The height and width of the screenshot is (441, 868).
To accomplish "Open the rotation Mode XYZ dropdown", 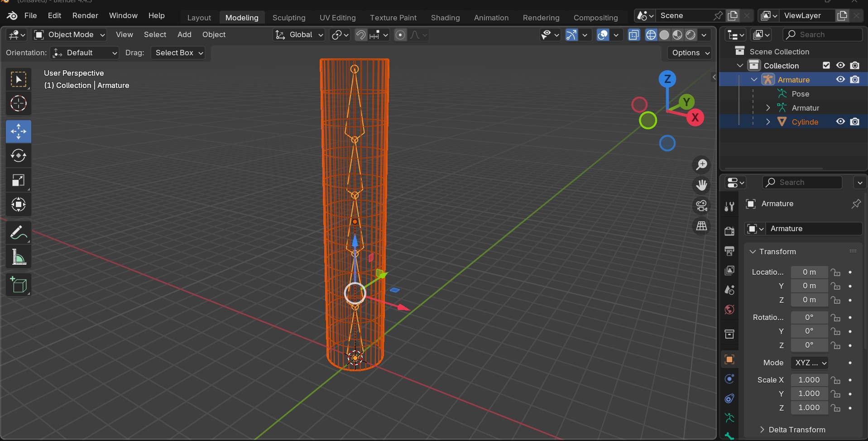I will (810, 363).
